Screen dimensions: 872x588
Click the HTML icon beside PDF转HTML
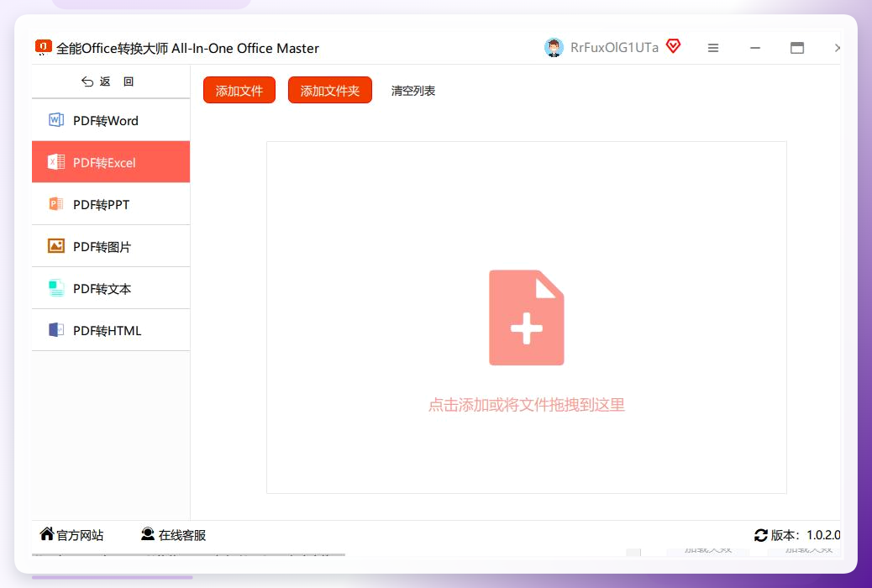point(56,330)
